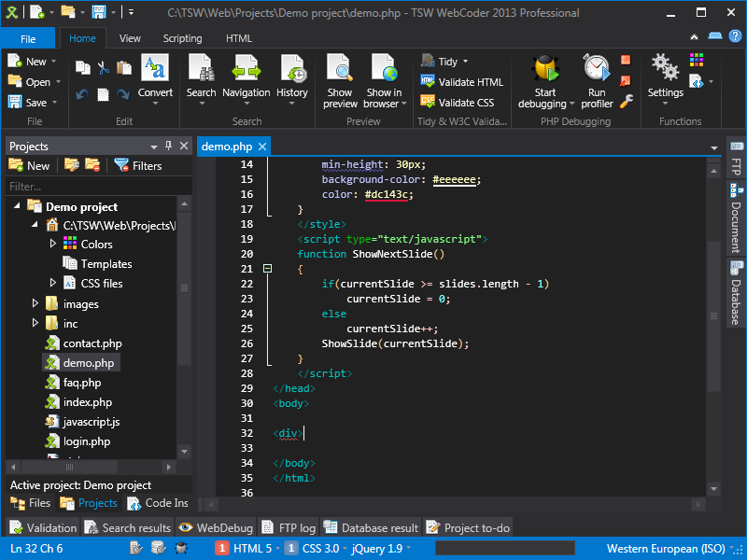Collapse the ShowNextSlide code fold marker
Image resolution: width=747 pixels, height=560 pixels.
coord(267,269)
